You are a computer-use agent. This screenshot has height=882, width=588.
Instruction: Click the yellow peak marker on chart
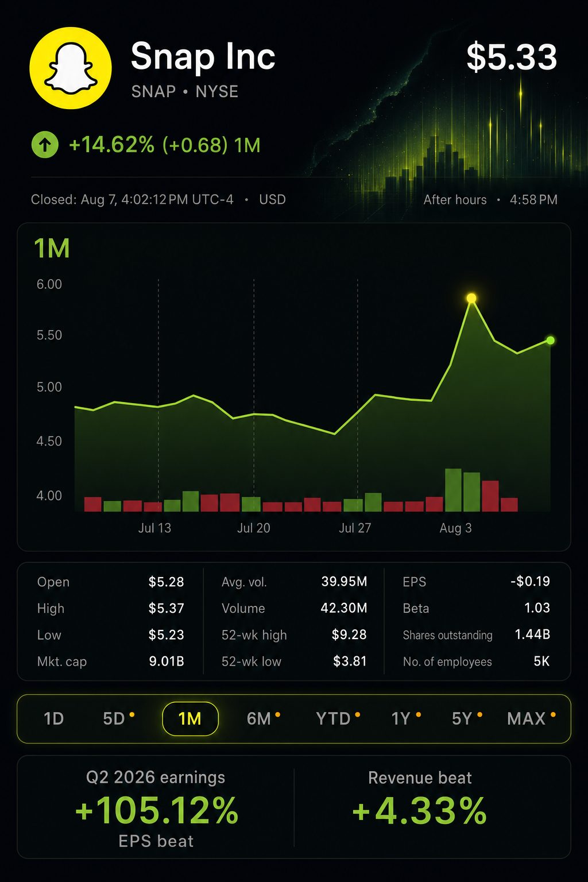471,298
